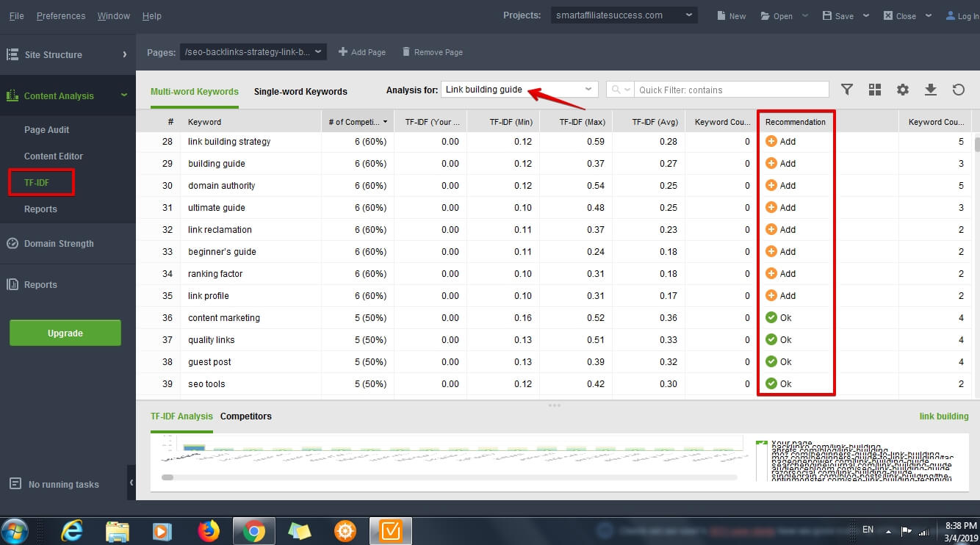
Task: Switch the table to grid view icon
Action: coord(875,90)
